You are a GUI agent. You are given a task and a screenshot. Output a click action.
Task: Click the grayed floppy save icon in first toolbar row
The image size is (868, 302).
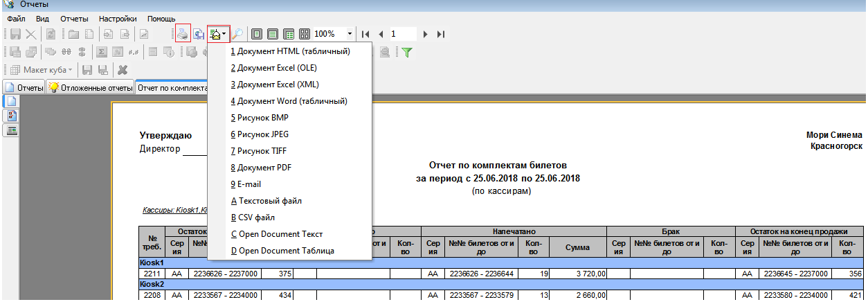tap(15, 33)
